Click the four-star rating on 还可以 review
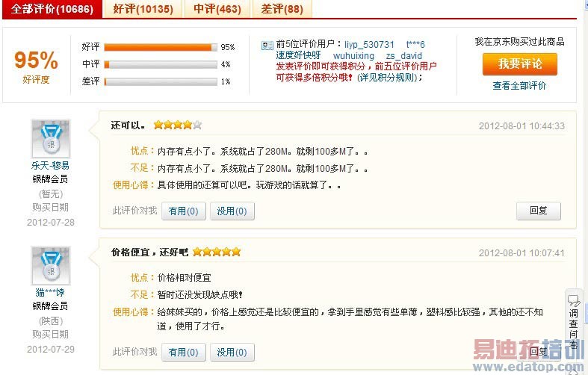 [x=178, y=125]
